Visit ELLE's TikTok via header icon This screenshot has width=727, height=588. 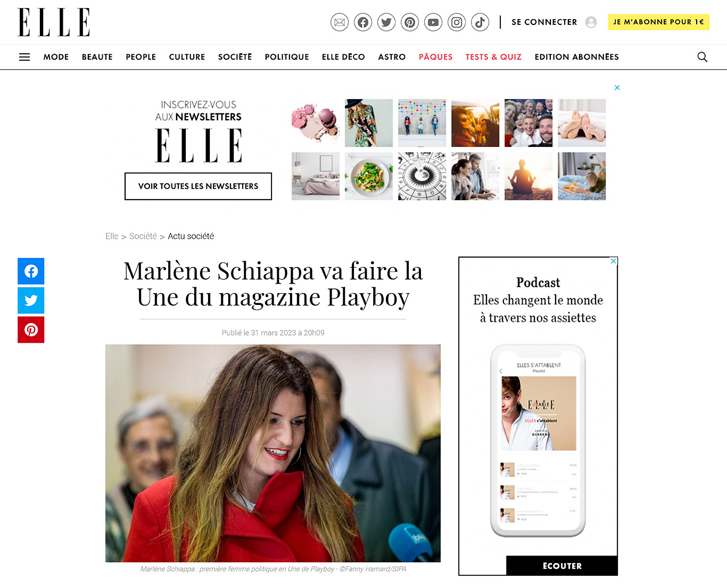(480, 22)
